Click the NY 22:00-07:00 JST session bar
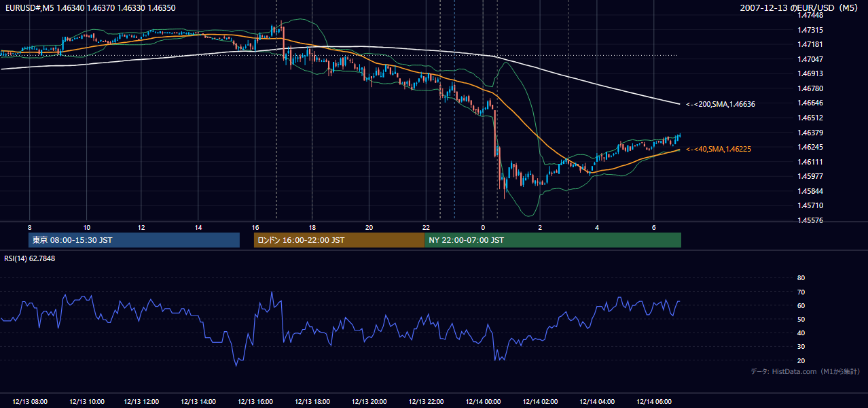Screen dimensions: 868x408 (x=553, y=240)
